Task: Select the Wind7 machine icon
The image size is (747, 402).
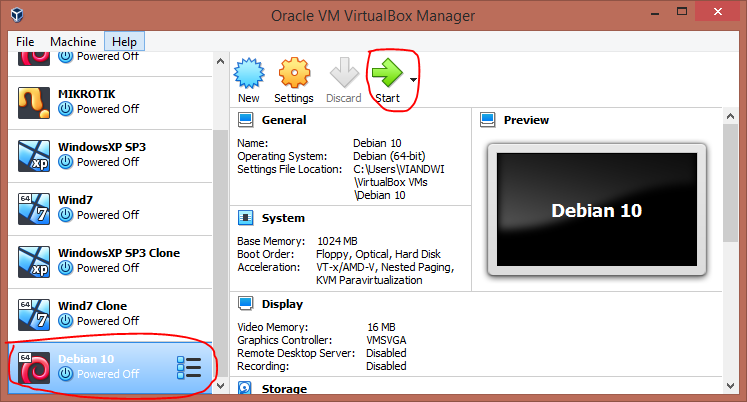Action: (34, 209)
